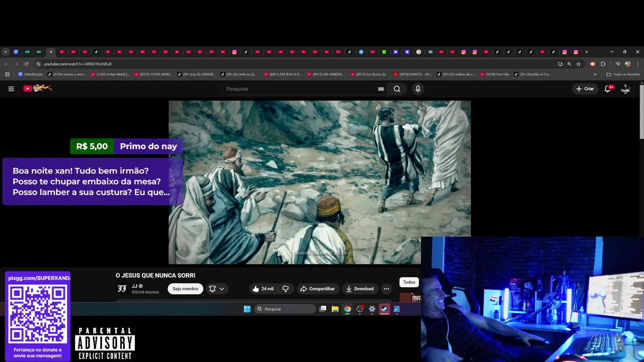The height and width of the screenshot is (362, 644).
Task: Show hidden bookmarks with the double chevron
Action: tap(595, 74)
